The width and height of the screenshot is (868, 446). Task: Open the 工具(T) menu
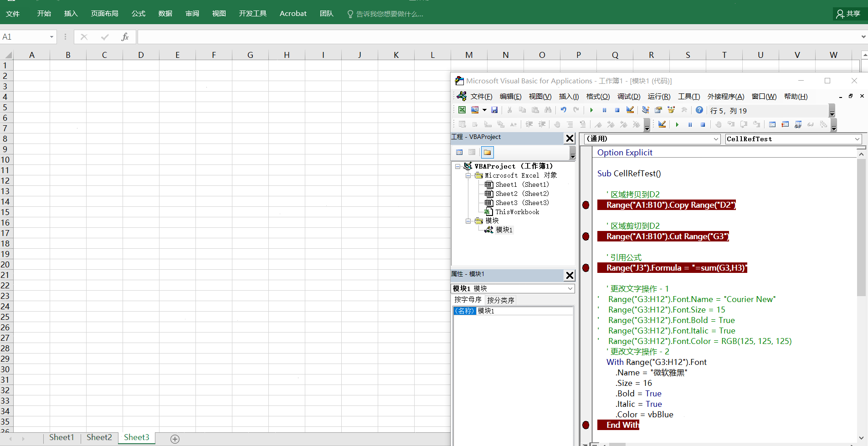689,97
